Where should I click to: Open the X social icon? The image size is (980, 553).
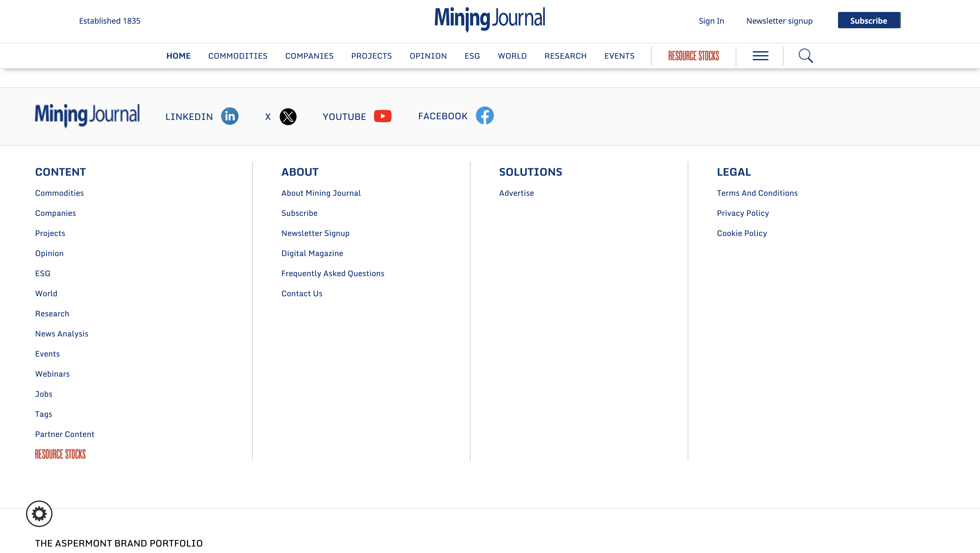pos(288,116)
